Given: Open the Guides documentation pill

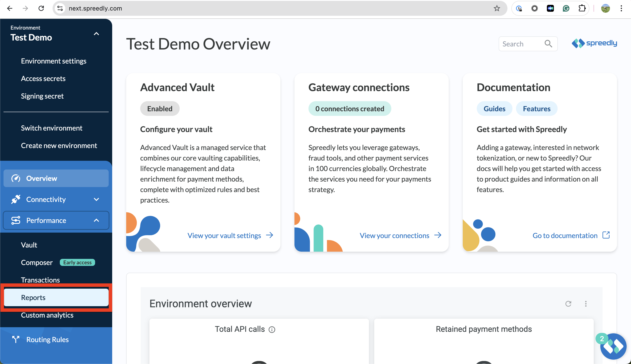Looking at the screenshot, I should (x=494, y=108).
